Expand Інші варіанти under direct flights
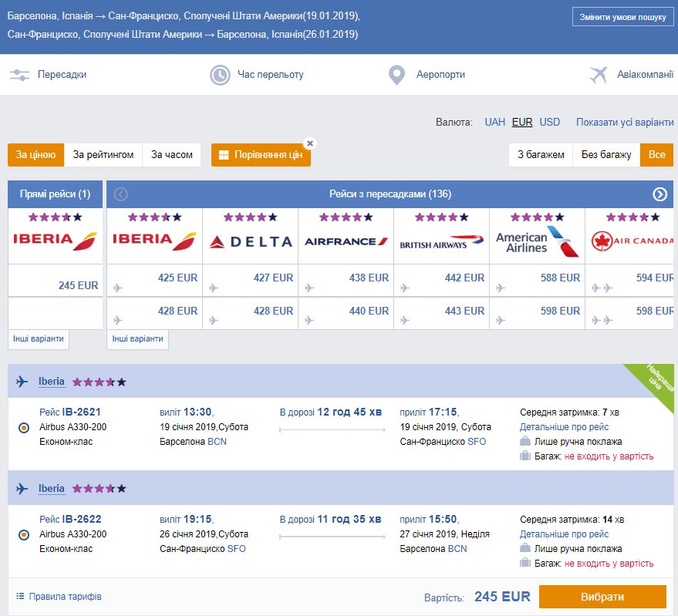Viewport: 678px width, 616px height. pyautogui.click(x=37, y=339)
